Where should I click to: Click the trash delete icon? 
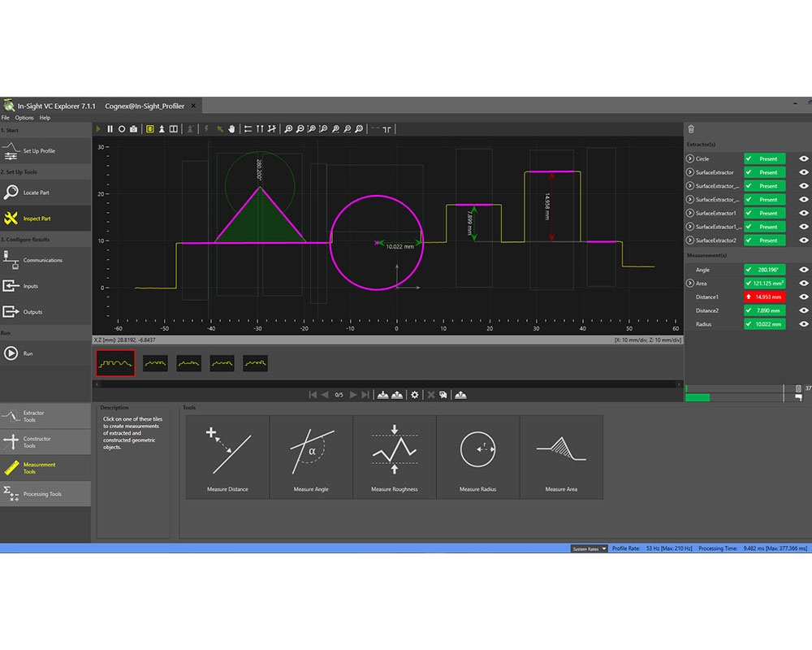[691, 128]
